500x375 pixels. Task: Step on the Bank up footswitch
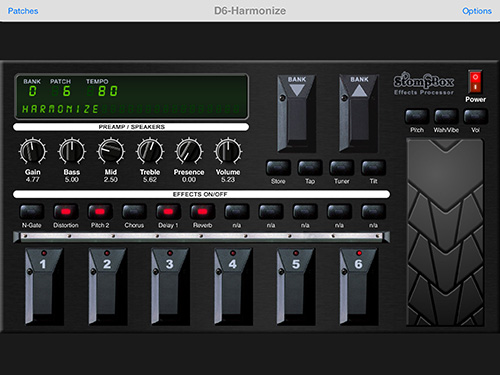tap(358, 113)
